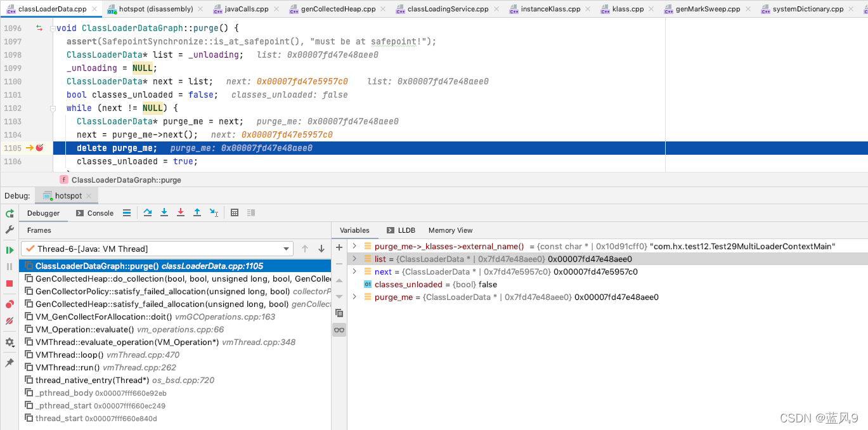This screenshot has height=430, width=868.
Task: Mute breakpoints using slashed circle icon
Action: (9, 321)
